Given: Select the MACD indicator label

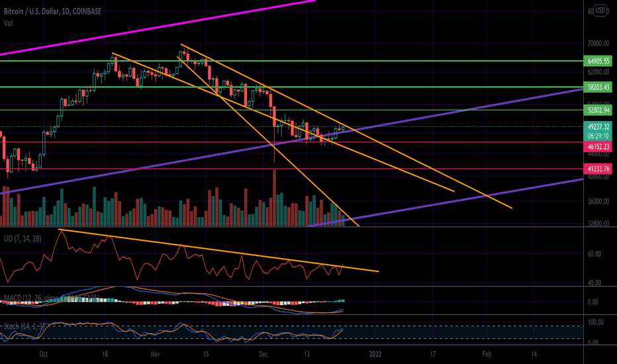Looking at the screenshot, I should pyautogui.click(x=51, y=298).
